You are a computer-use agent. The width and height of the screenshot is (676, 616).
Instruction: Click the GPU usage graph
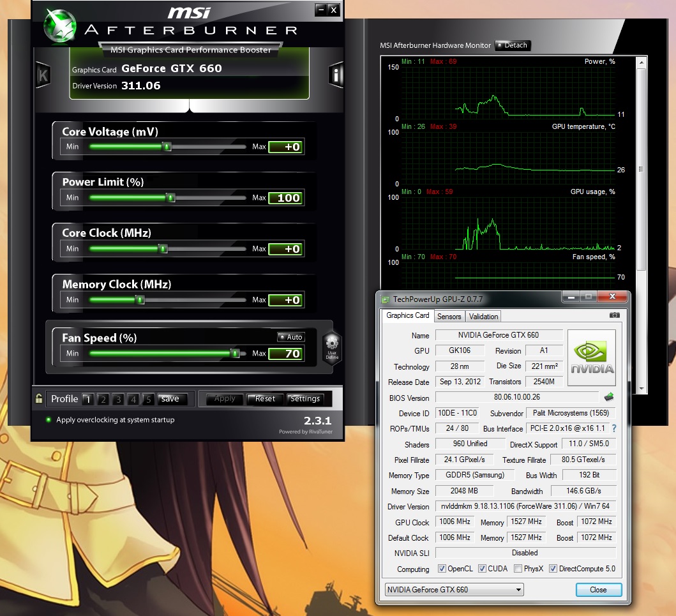coord(508,223)
